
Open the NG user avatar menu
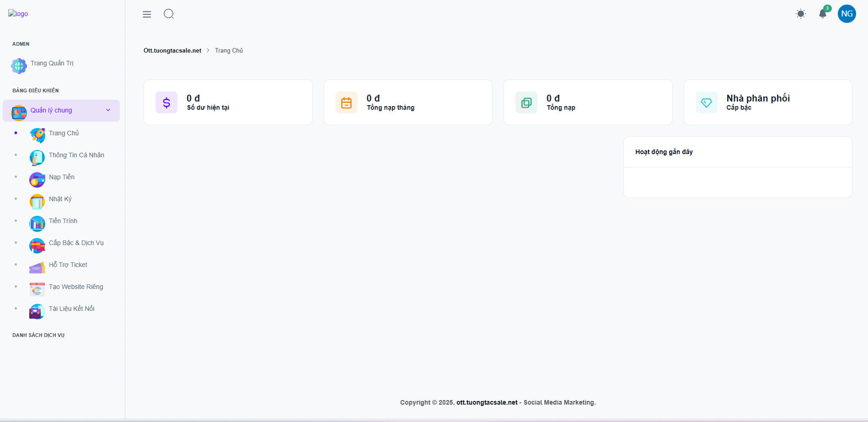(847, 14)
